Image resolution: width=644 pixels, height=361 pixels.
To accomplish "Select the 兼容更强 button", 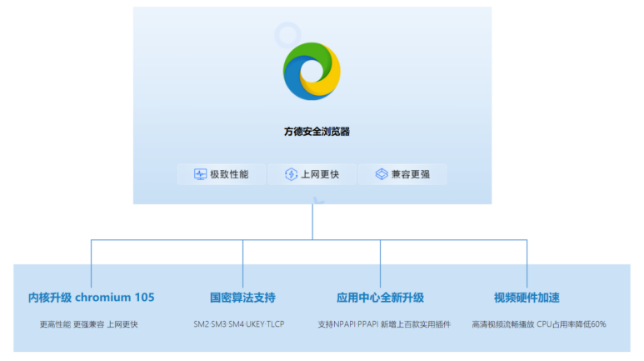I will (402, 174).
